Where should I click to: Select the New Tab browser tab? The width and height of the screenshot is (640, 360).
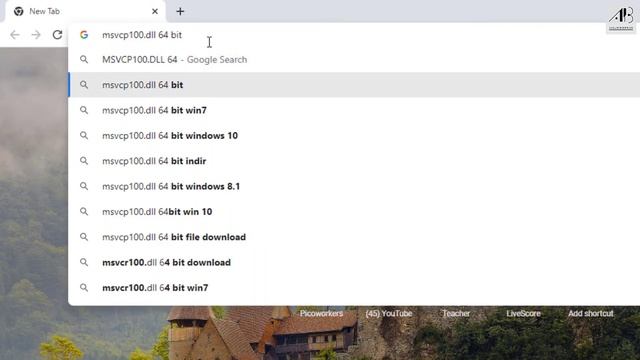coord(85,11)
